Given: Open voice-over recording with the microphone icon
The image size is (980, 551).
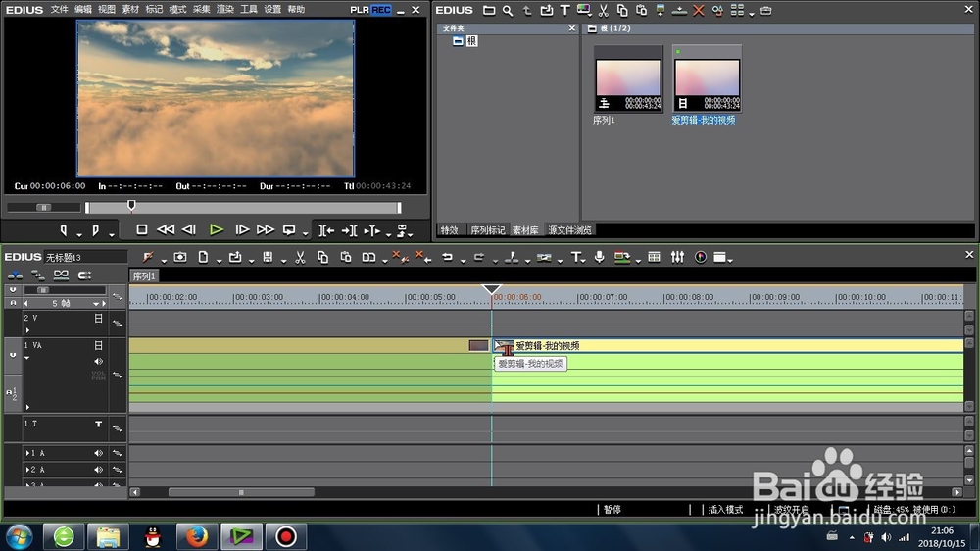Looking at the screenshot, I should coord(600,257).
